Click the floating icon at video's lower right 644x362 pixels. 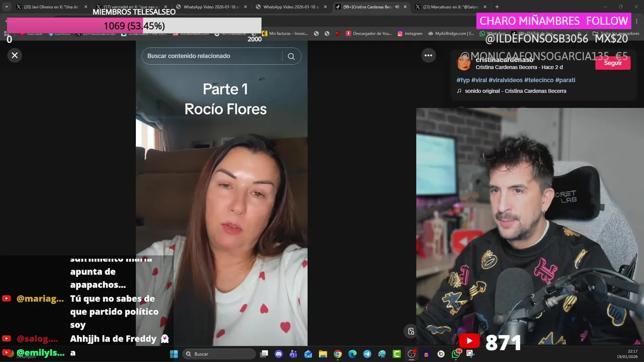coord(411,331)
